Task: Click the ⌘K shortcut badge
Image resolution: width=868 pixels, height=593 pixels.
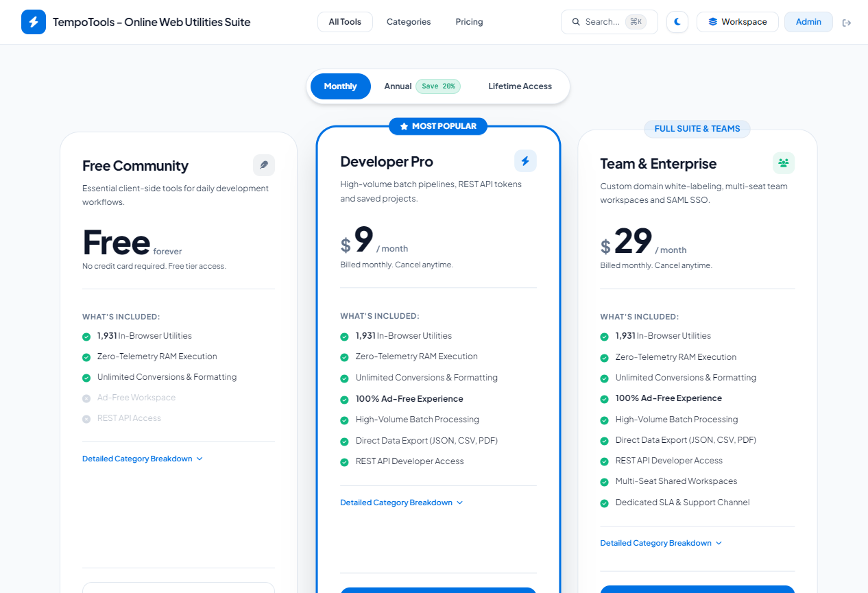Action: (x=636, y=22)
